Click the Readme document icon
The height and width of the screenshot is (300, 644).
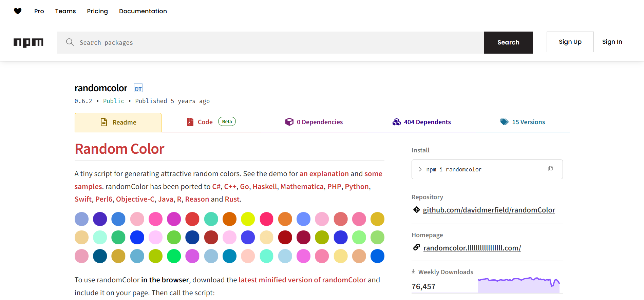[x=104, y=122]
